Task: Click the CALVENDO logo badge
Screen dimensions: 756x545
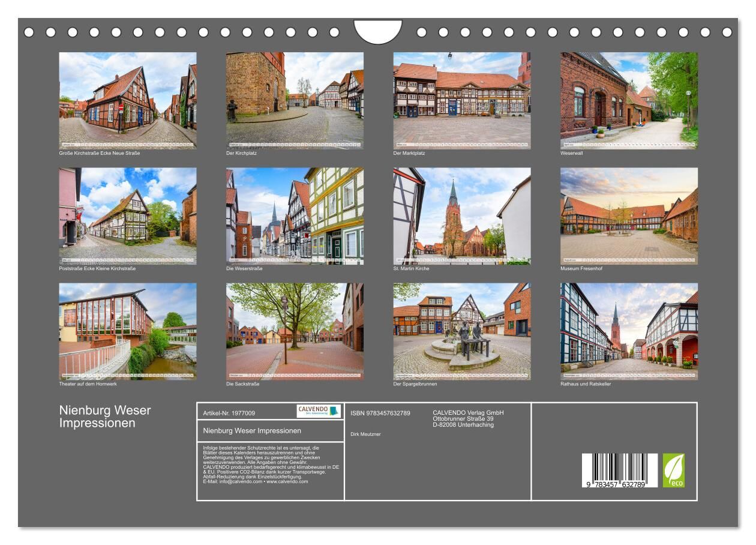Action: tap(319, 411)
